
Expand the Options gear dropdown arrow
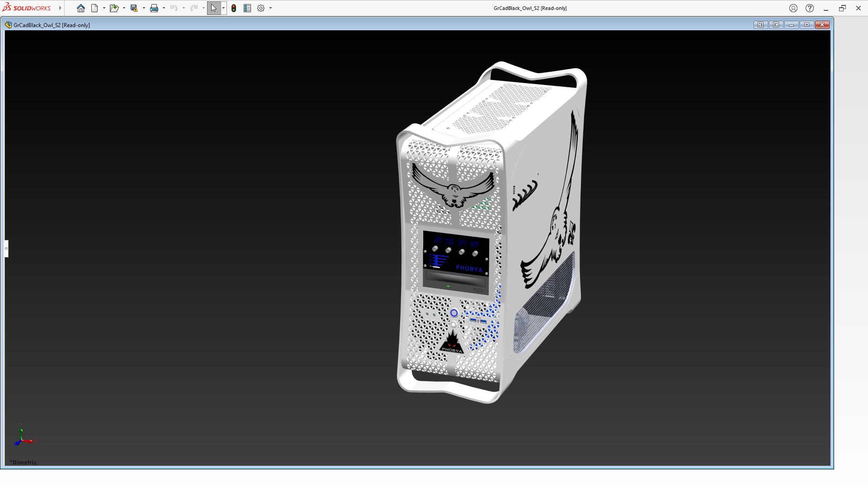pos(270,8)
